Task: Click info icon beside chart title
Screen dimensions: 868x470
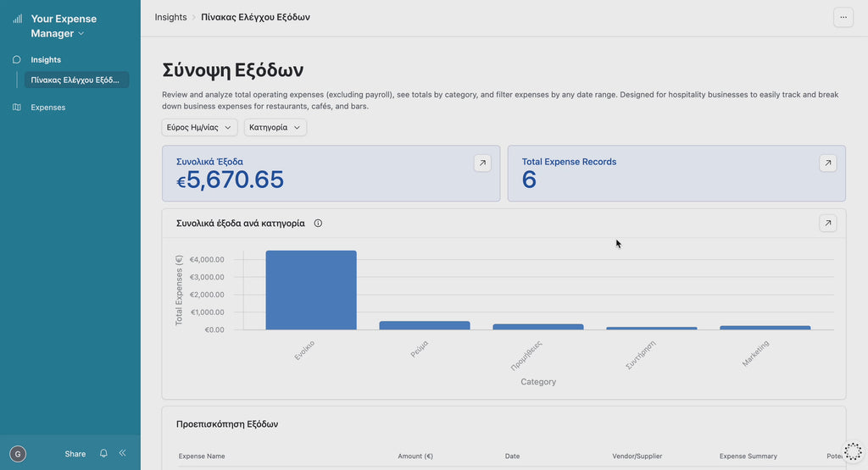Action: pyautogui.click(x=318, y=224)
